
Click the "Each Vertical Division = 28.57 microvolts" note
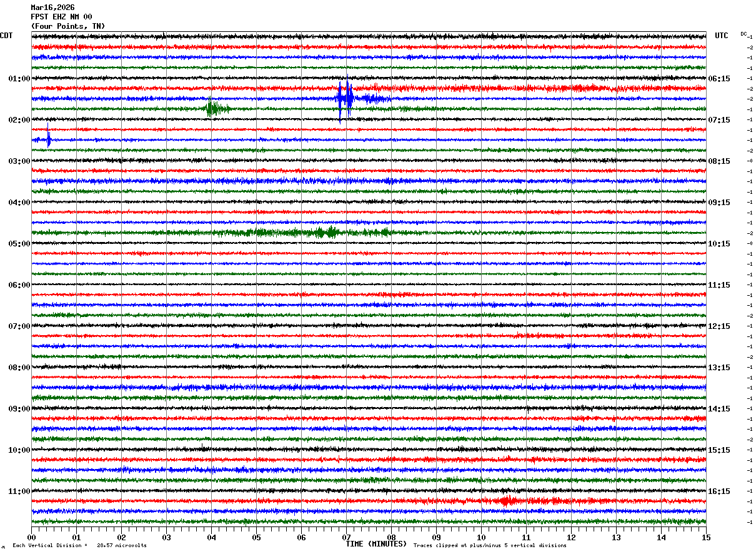point(79,546)
